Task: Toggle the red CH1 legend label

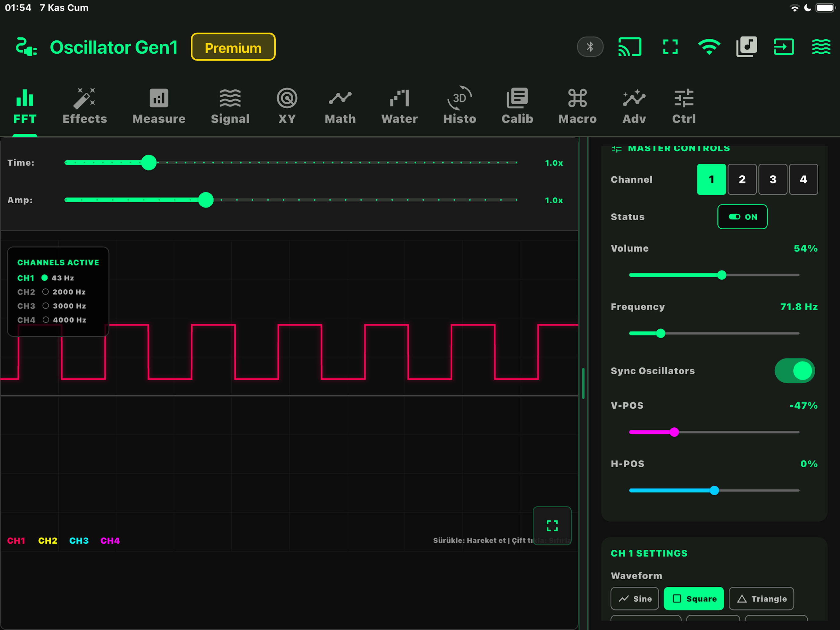Action: coord(16,540)
